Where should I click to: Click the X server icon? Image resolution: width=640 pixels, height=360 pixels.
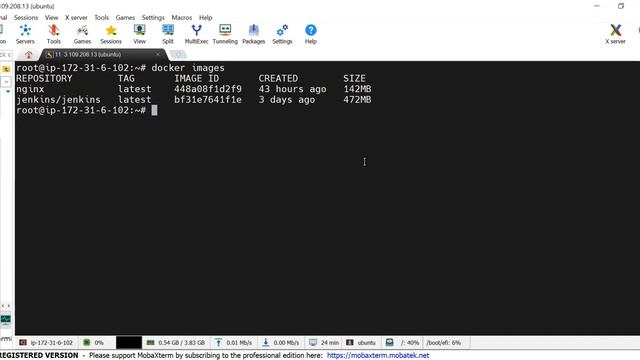(x=615, y=34)
